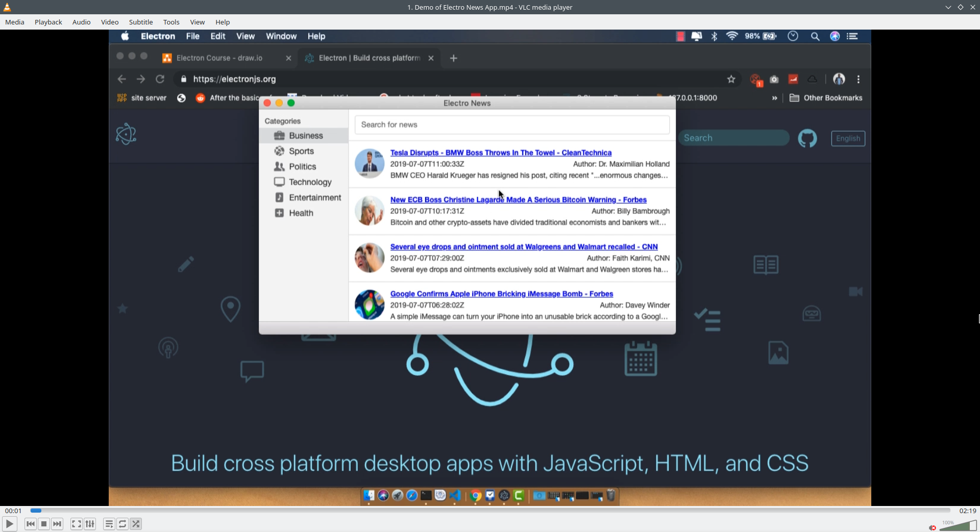Open the browser three-dot menu
Screen dimensions: 980x532
pyautogui.click(x=859, y=79)
